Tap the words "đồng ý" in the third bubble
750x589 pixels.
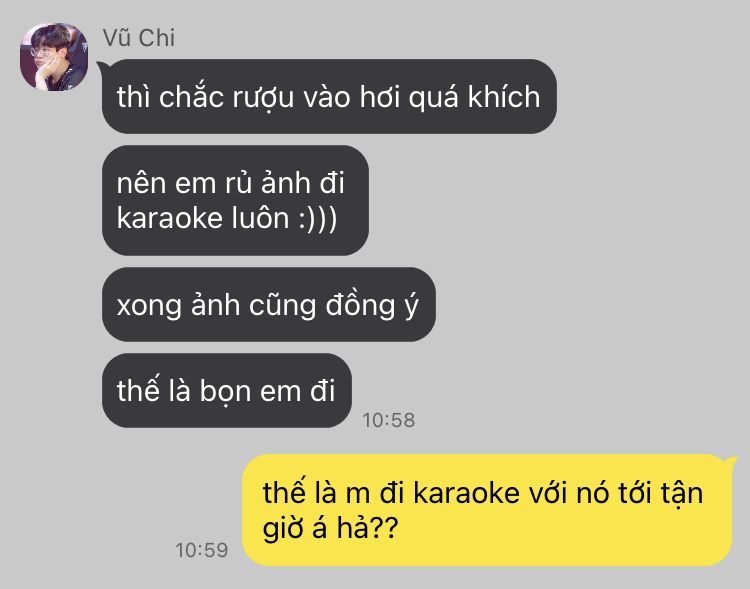pyautogui.click(x=372, y=305)
